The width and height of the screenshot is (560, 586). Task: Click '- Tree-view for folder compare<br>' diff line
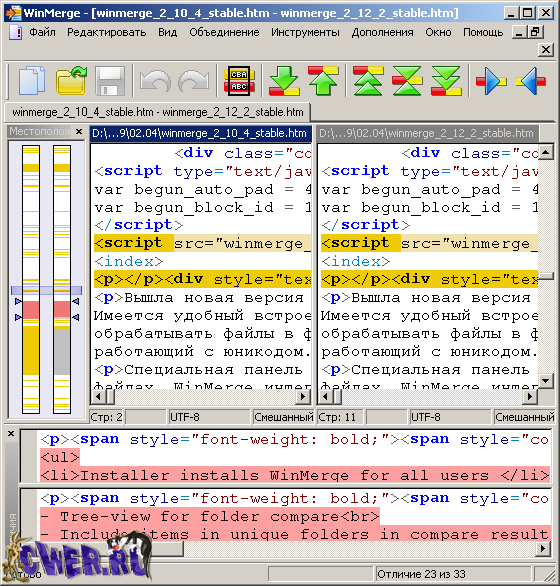210,516
